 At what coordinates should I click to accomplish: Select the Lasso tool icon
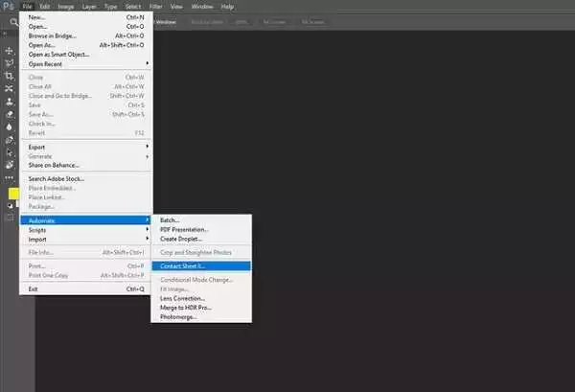[x=10, y=62]
